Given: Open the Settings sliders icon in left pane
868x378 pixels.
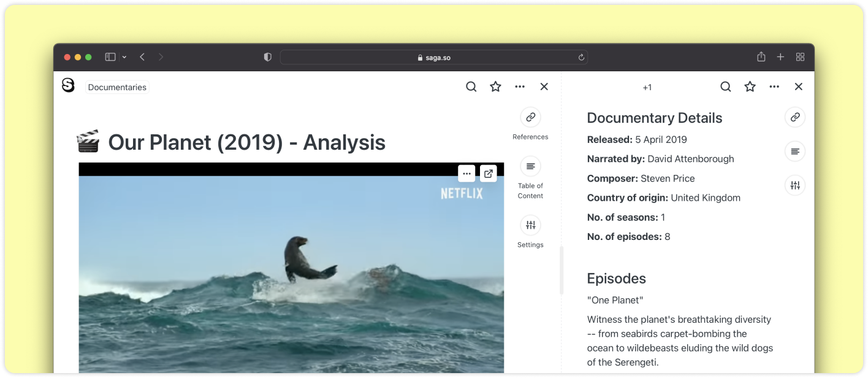Looking at the screenshot, I should [530, 225].
